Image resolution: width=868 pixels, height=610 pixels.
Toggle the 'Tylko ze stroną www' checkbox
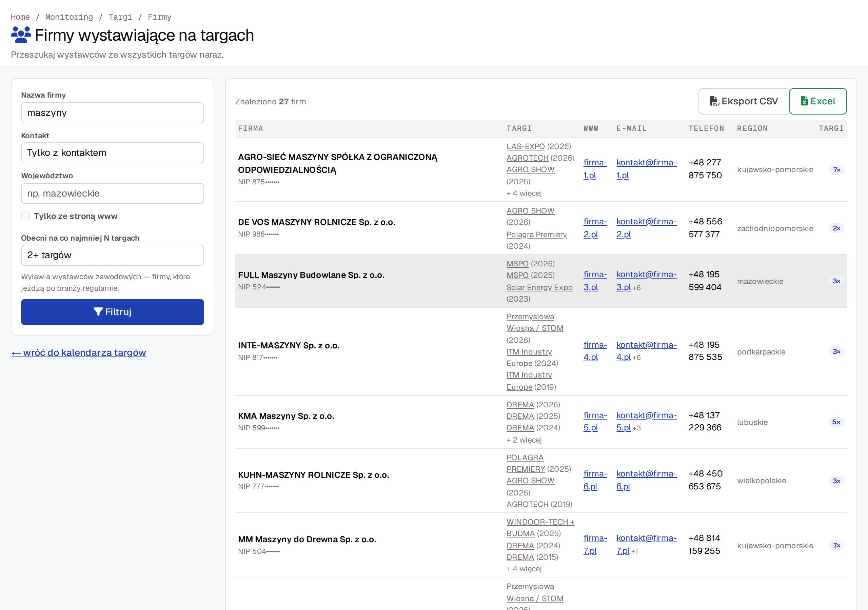click(x=25, y=216)
